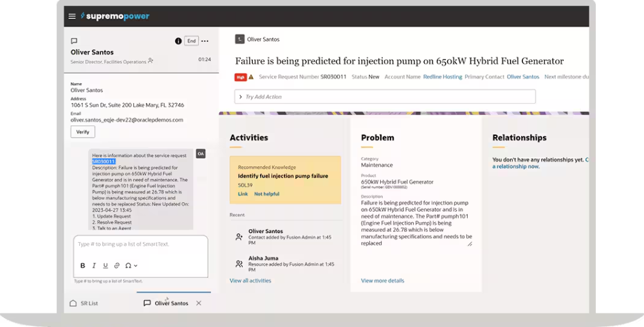Click the home icon in SR List tab
Viewport: 644px width, 327px height.
pos(73,303)
